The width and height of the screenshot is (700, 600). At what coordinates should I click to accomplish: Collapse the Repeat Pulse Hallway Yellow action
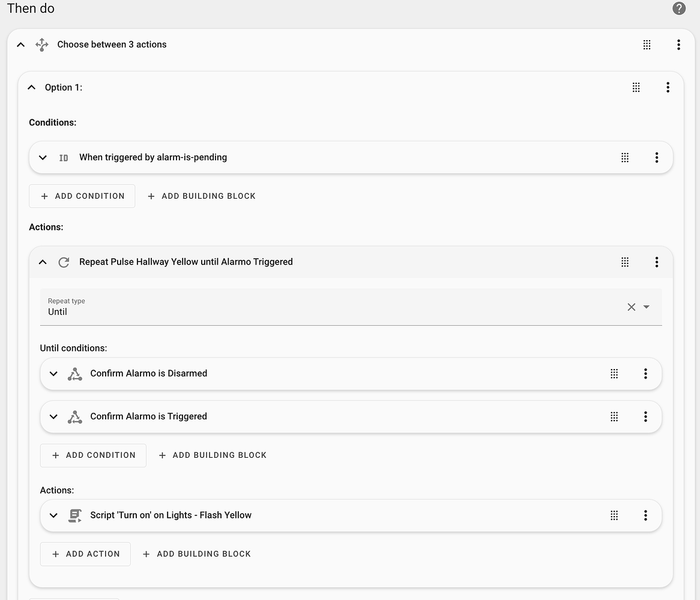pyautogui.click(x=43, y=262)
